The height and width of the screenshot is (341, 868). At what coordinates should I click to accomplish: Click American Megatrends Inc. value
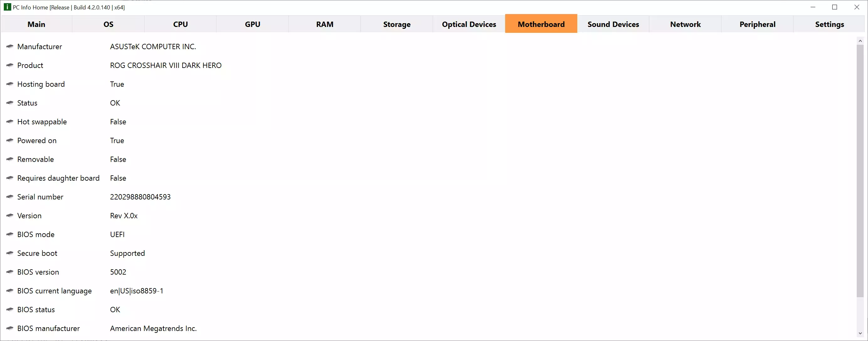point(153,328)
